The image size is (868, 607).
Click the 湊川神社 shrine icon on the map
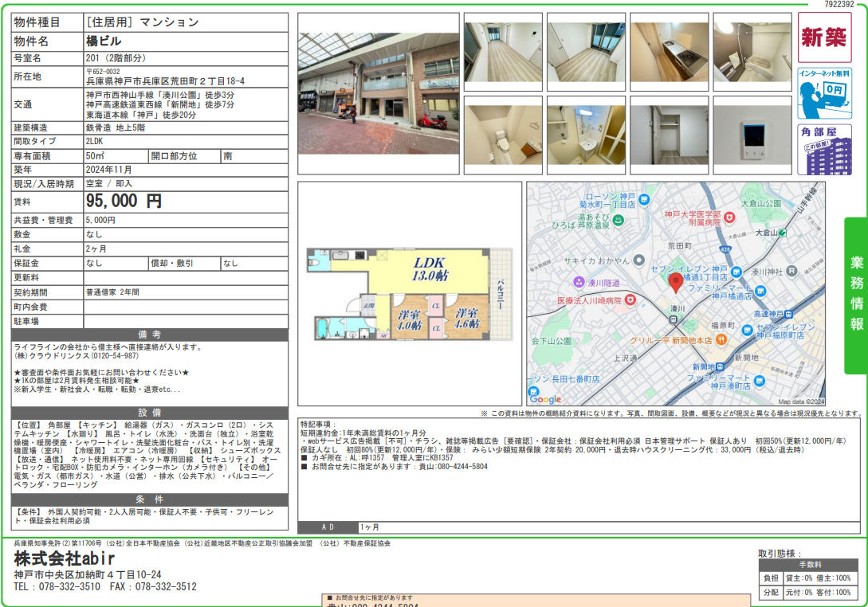791,271
